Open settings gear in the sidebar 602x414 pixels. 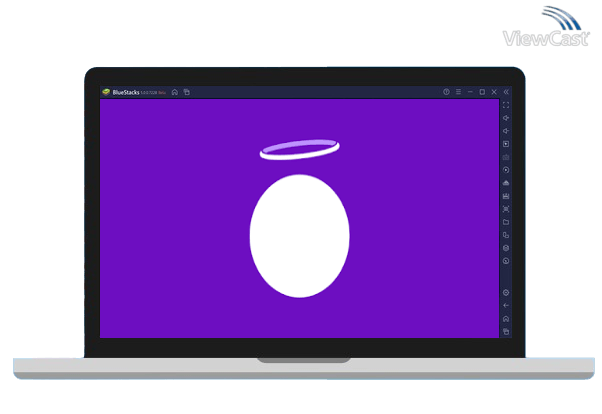pyautogui.click(x=506, y=293)
